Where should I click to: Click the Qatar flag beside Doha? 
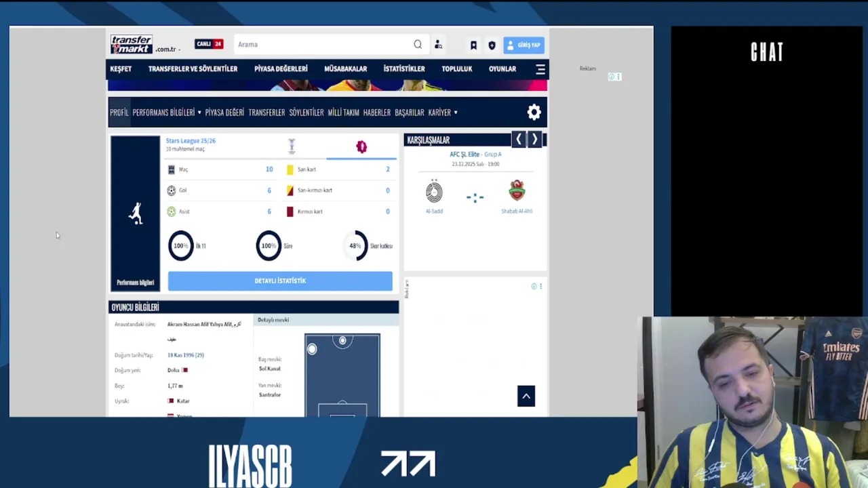tap(184, 370)
